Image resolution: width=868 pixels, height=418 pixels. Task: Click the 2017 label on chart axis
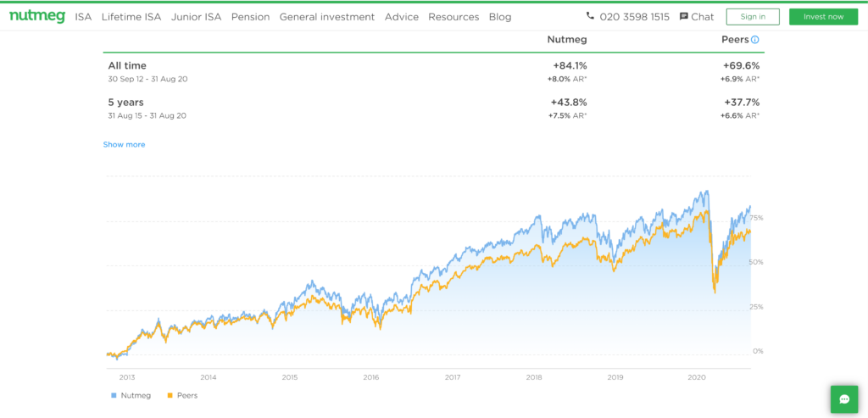point(453,377)
